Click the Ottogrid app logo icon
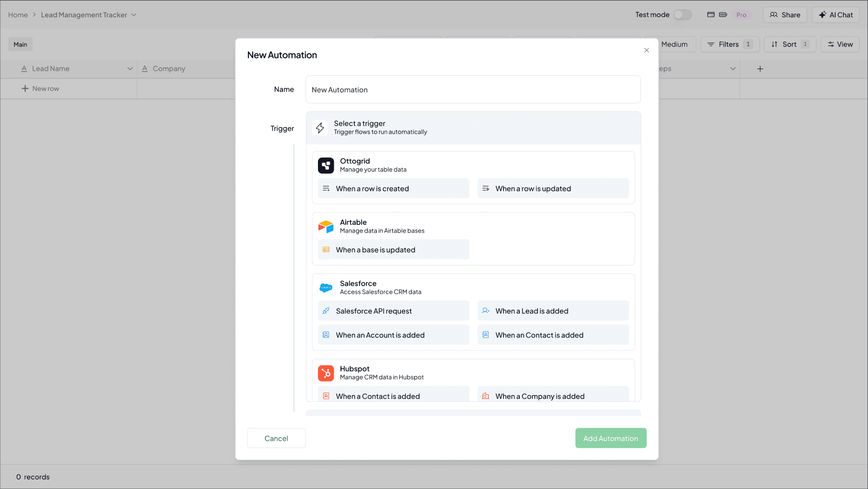 [326, 165]
